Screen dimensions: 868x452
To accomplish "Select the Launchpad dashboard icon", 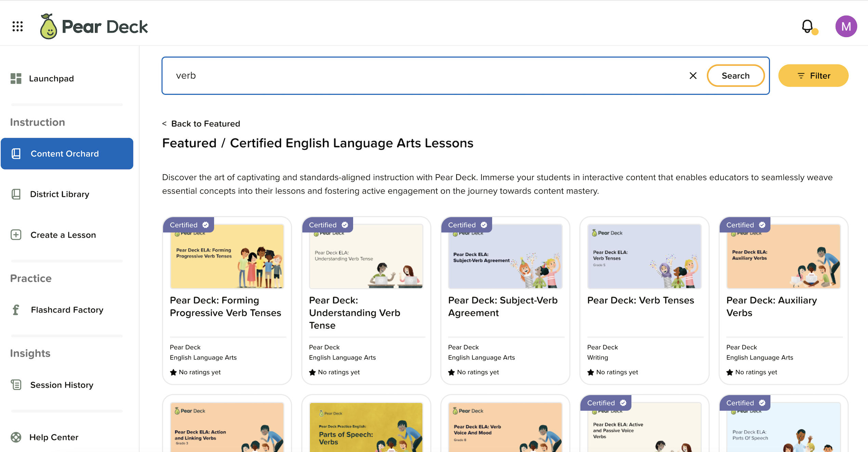I will point(15,78).
